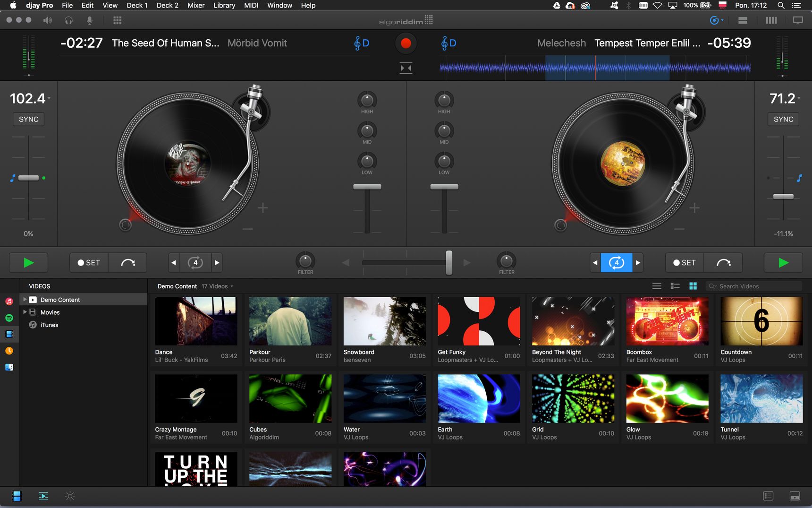Toggle the preview panel icon at bottom right

coord(795,496)
